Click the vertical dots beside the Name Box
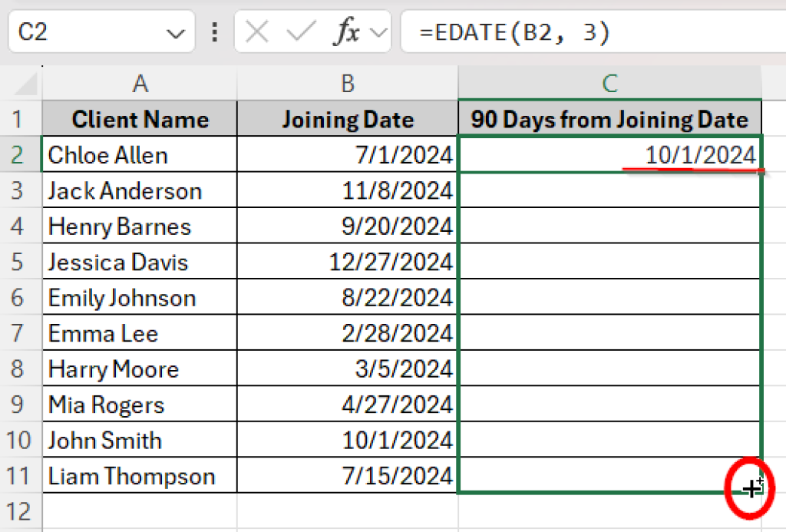Screen dimensions: 786x532 point(214,31)
